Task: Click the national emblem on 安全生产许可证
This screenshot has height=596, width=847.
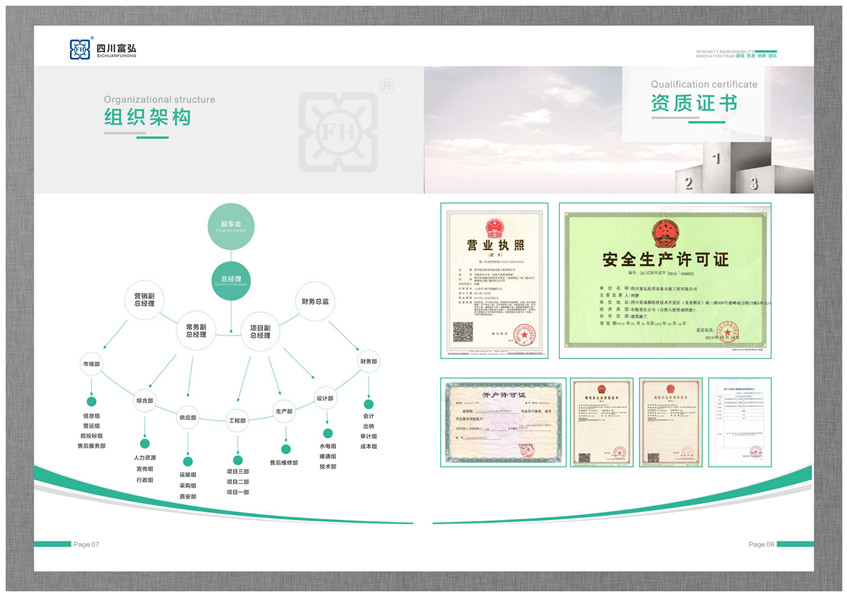Action: point(665,233)
